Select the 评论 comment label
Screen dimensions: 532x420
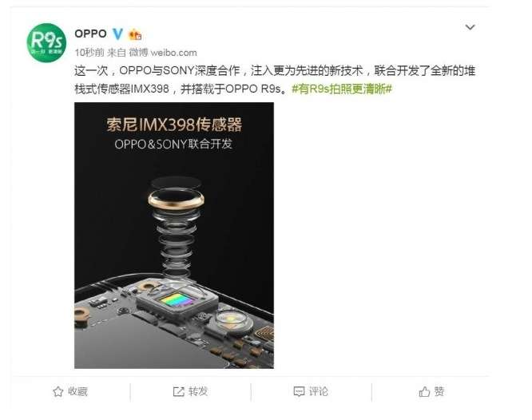click(x=318, y=391)
